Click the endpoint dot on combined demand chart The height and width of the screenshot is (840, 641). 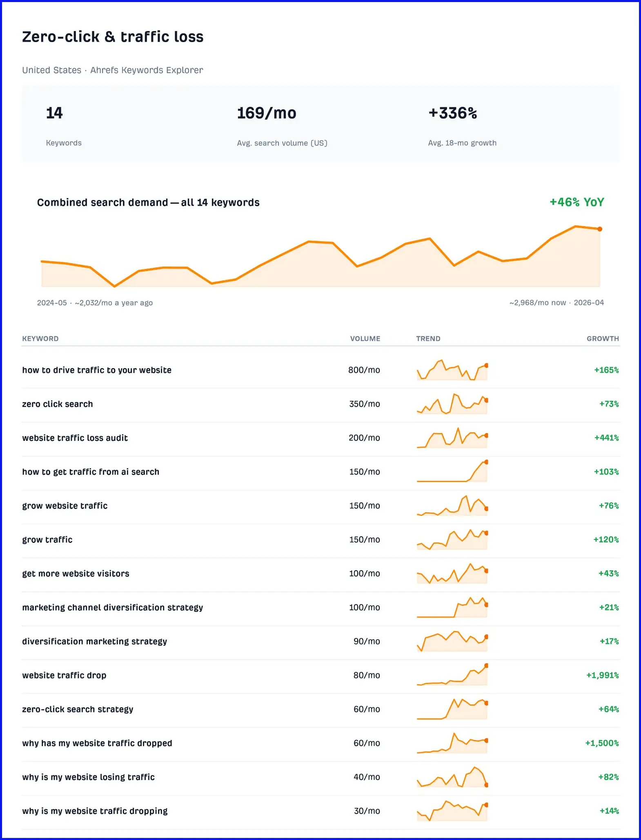click(x=600, y=229)
